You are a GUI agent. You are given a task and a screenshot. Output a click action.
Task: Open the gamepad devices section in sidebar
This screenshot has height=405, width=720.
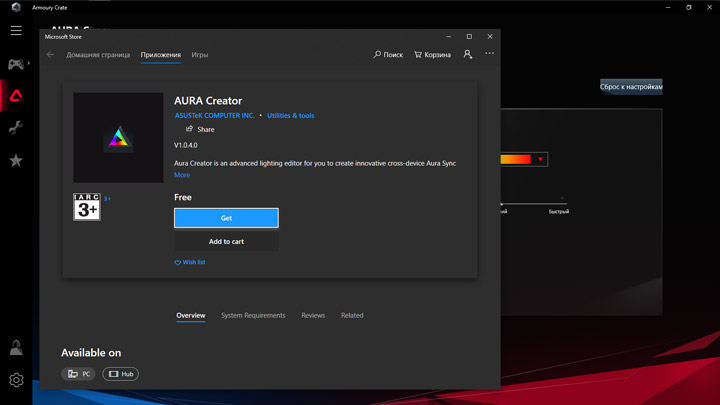[x=16, y=64]
